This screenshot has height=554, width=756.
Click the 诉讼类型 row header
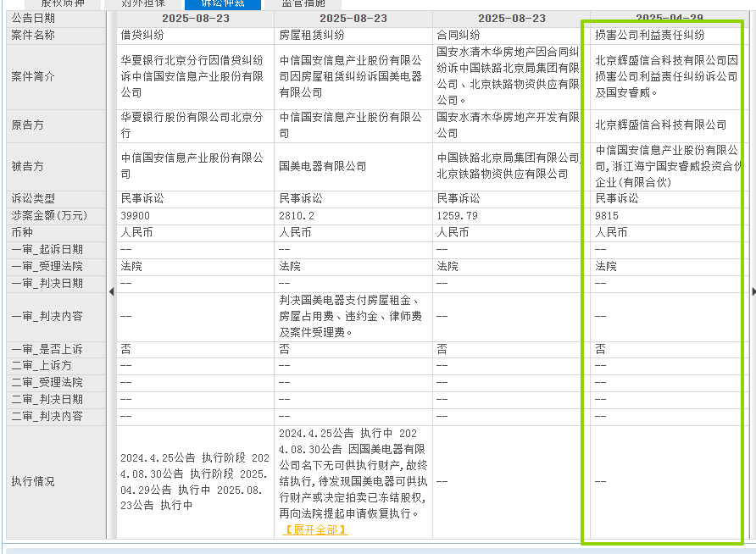(x=56, y=199)
